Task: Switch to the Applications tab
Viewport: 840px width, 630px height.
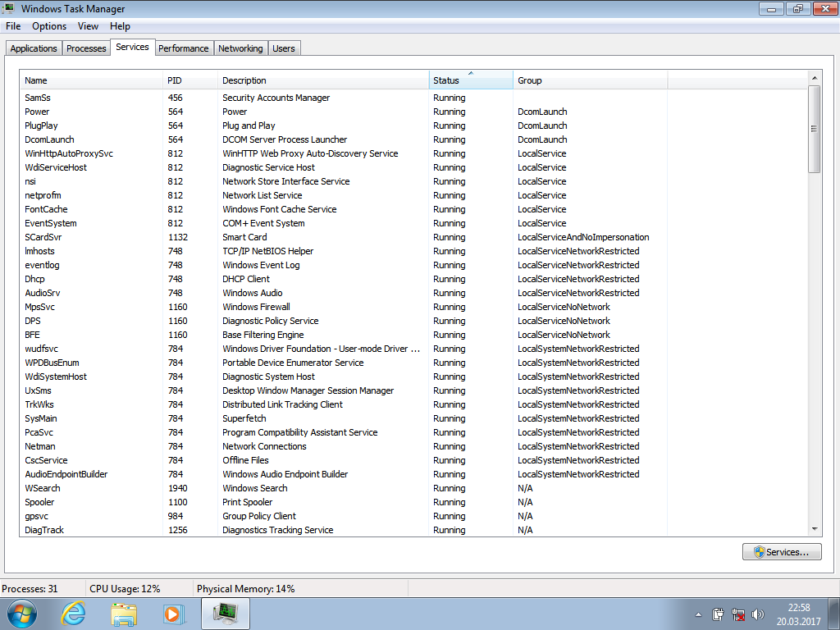Action: (34, 48)
